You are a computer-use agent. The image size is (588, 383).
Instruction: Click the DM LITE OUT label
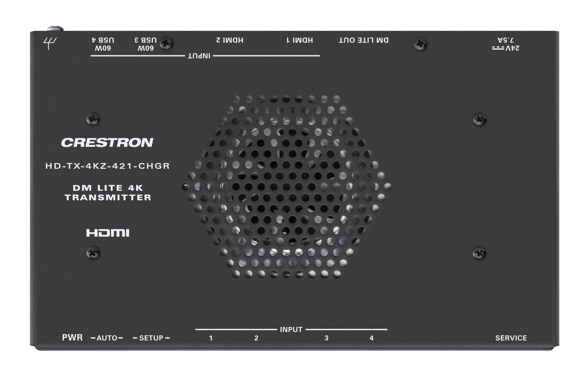[364, 40]
